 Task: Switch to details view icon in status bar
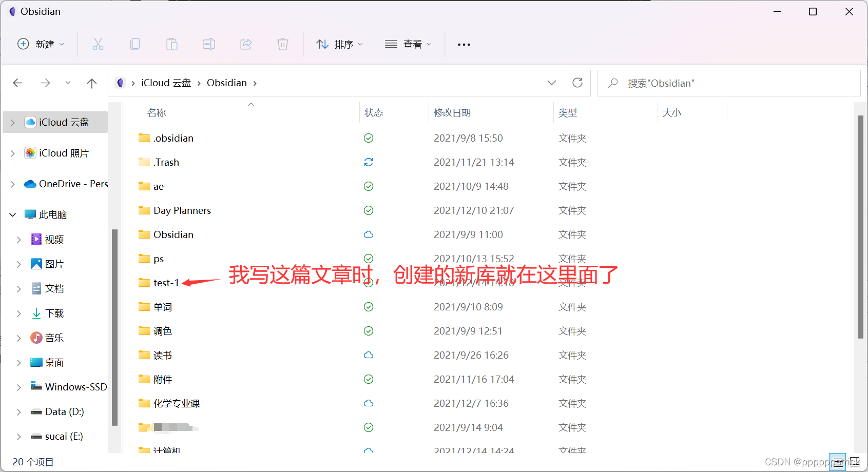click(x=838, y=462)
